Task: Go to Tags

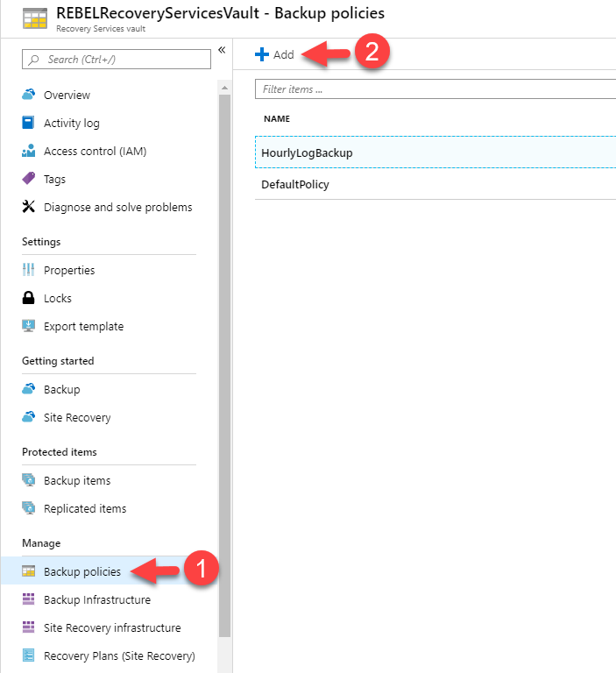Action: [x=54, y=180]
